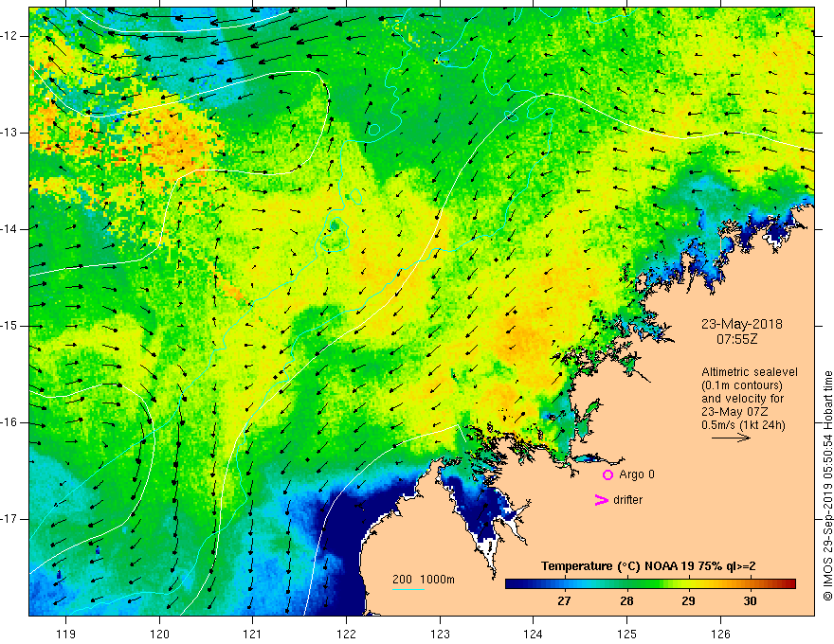Click the 'drifter' legend label
Screen dimensions: 834x644
(x=627, y=500)
